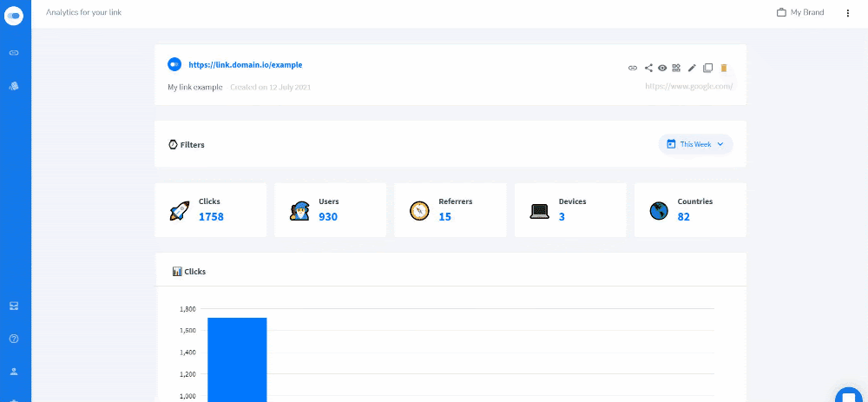868x402 pixels.
Task: Open the help question mark in sidebar
Action: tap(14, 339)
